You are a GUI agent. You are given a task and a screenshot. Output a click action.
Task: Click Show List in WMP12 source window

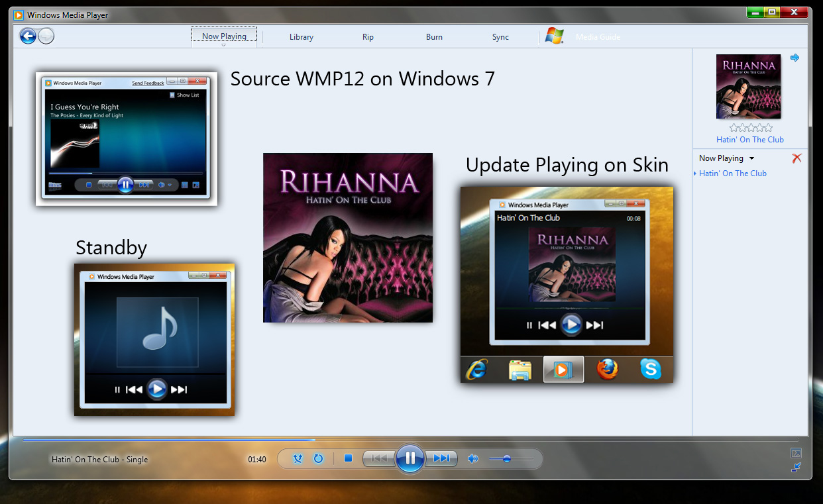(x=184, y=95)
